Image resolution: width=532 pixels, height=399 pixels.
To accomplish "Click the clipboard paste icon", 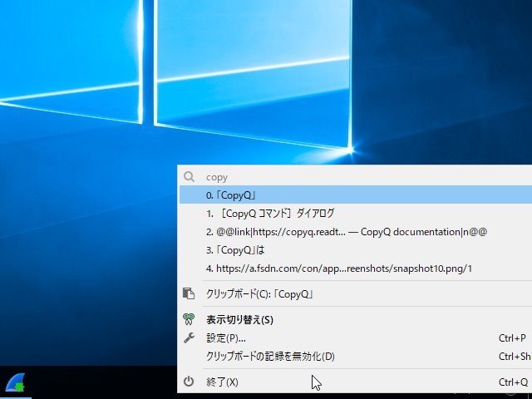I will (x=189, y=293).
